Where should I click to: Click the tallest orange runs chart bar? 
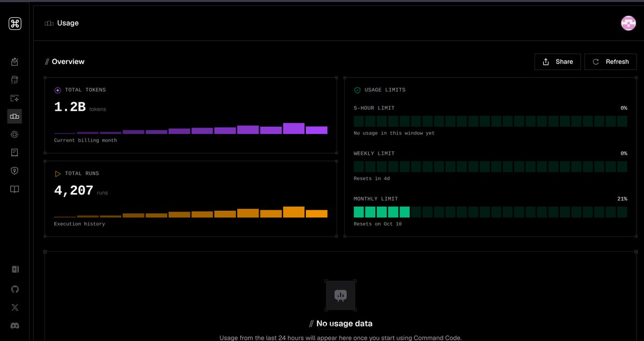point(294,212)
